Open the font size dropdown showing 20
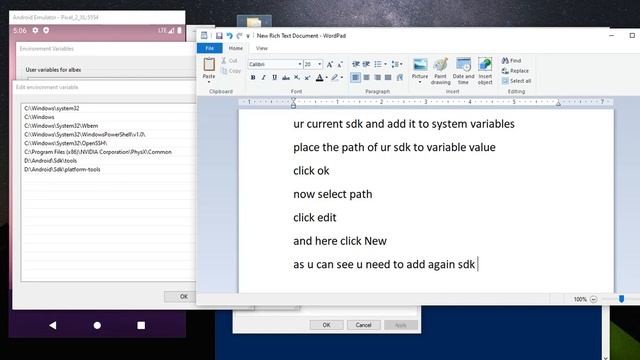The height and width of the screenshot is (360, 640). pyautogui.click(x=320, y=64)
